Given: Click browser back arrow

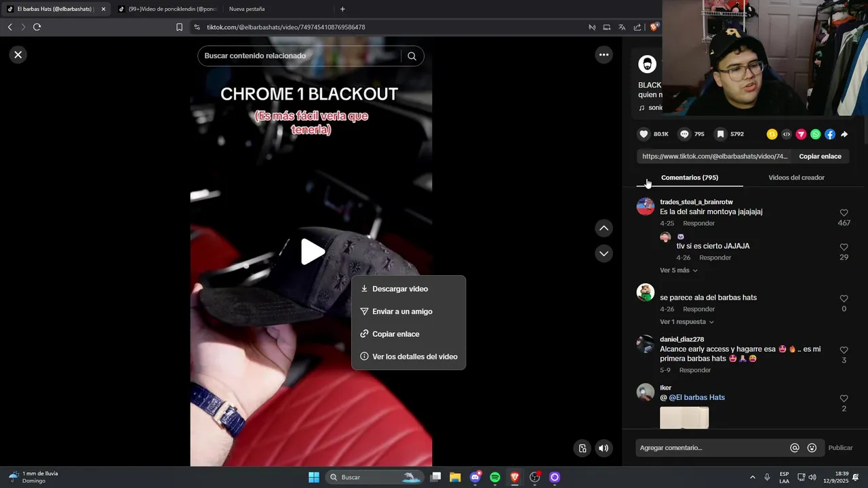Looking at the screenshot, I should coord(9,27).
